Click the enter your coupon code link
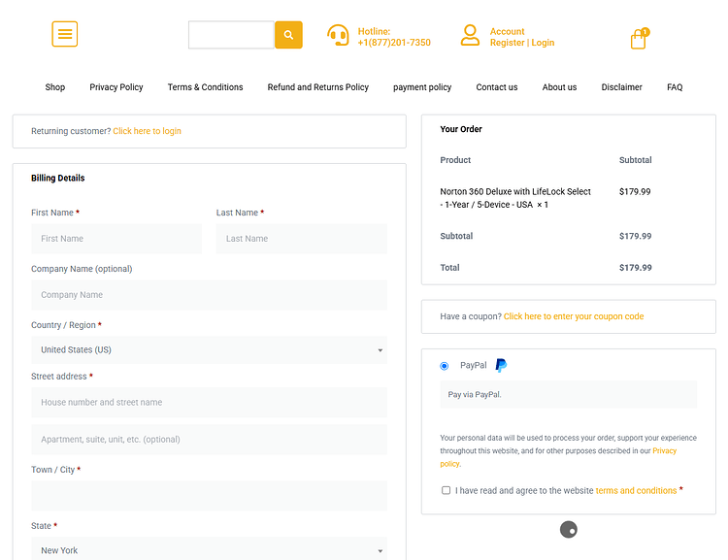 click(x=574, y=316)
